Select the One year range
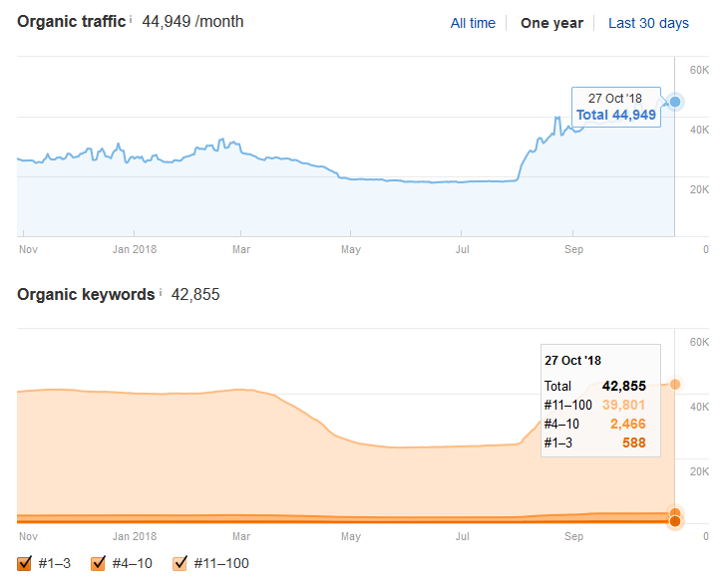The height and width of the screenshot is (588, 726). [551, 23]
